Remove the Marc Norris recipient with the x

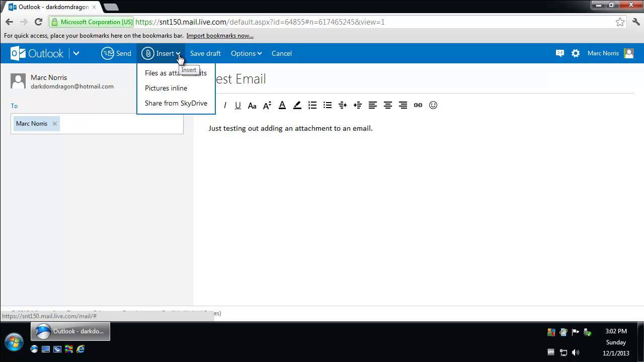55,124
